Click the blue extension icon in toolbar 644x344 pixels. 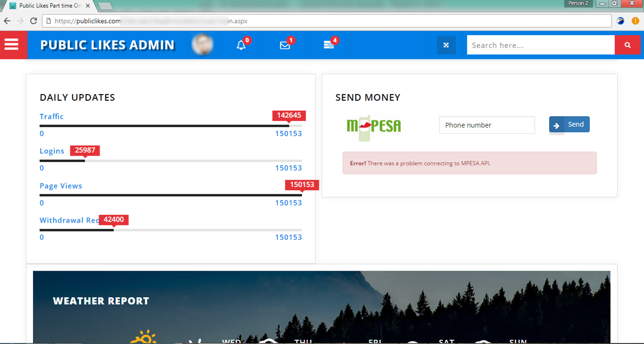coord(621,21)
